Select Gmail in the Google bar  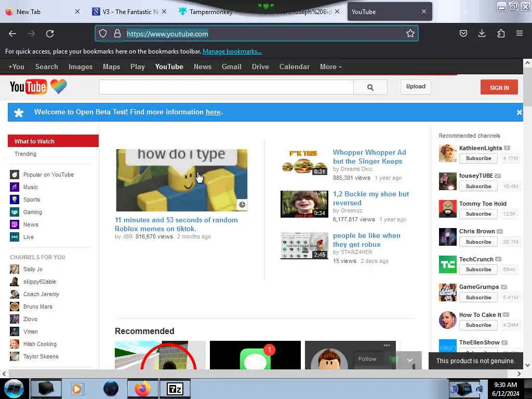pos(231,67)
